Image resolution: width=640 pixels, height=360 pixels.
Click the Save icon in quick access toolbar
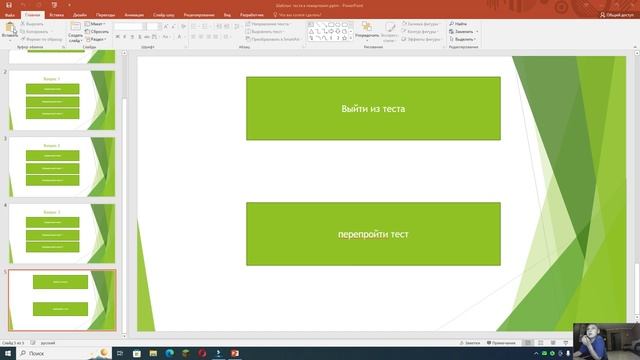9,5
